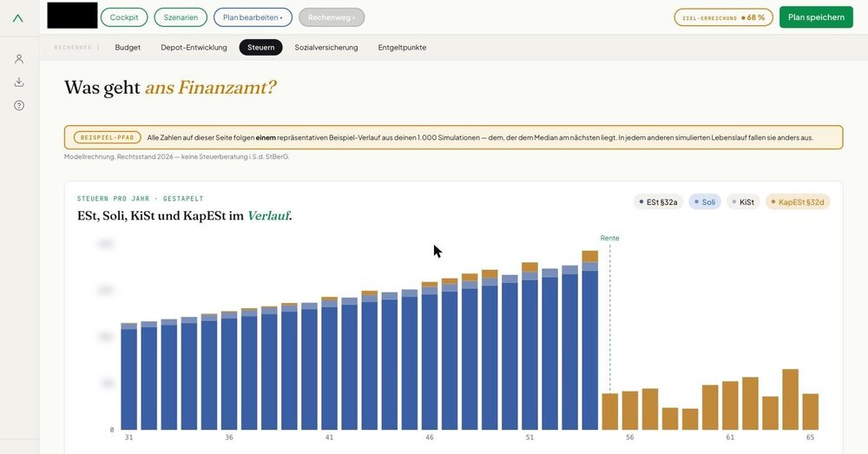The height and width of the screenshot is (454, 868).
Task: Expand the Rechenweg dropdown
Action: click(x=332, y=17)
